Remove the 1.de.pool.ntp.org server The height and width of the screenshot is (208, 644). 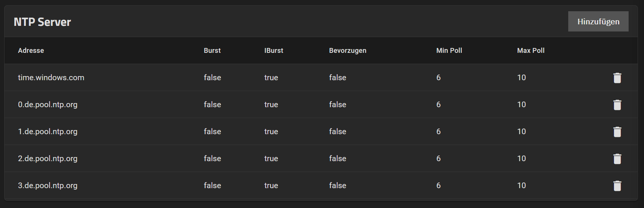point(617,132)
